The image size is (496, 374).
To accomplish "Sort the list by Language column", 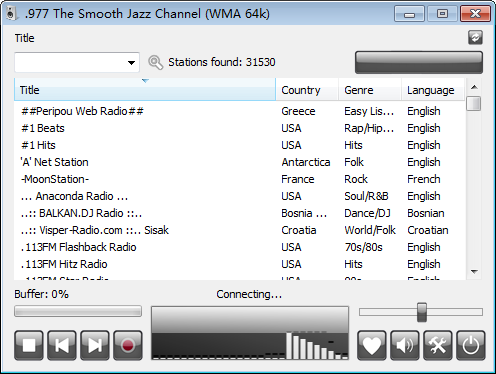I will click(x=433, y=90).
